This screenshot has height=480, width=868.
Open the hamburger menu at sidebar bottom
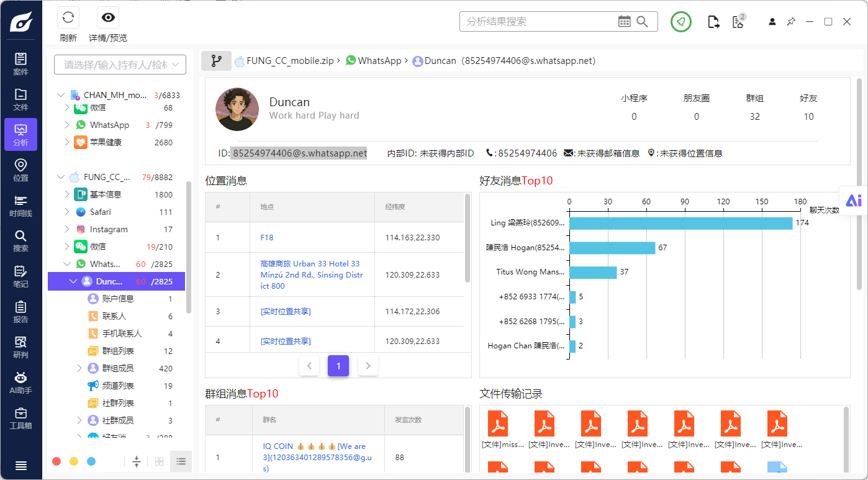pos(20,466)
